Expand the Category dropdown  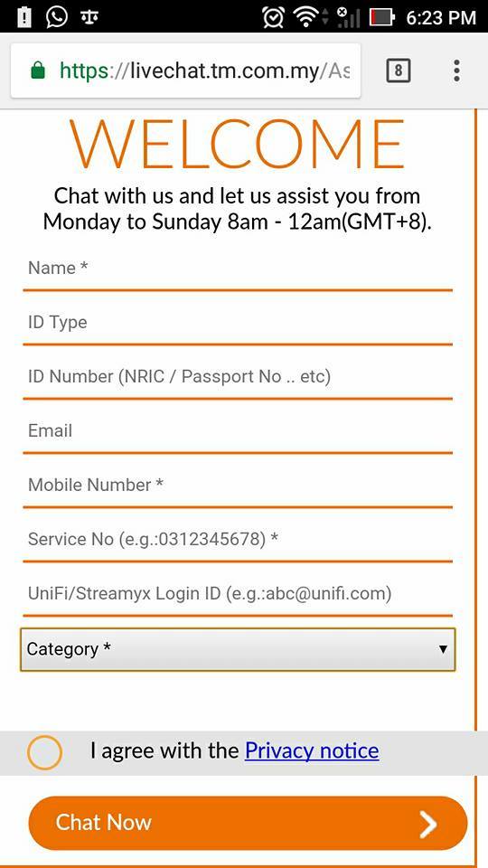[x=238, y=649]
